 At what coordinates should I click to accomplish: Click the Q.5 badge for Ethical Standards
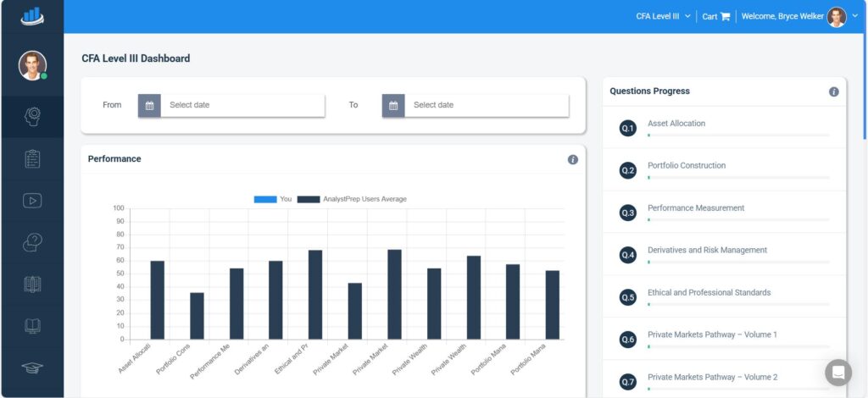(628, 297)
